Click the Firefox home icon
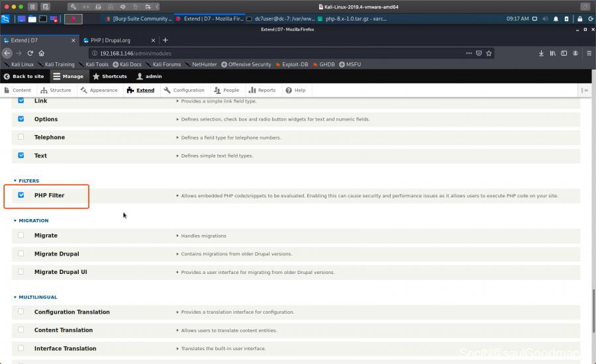Screen dimensions: 596x364 point(41,53)
